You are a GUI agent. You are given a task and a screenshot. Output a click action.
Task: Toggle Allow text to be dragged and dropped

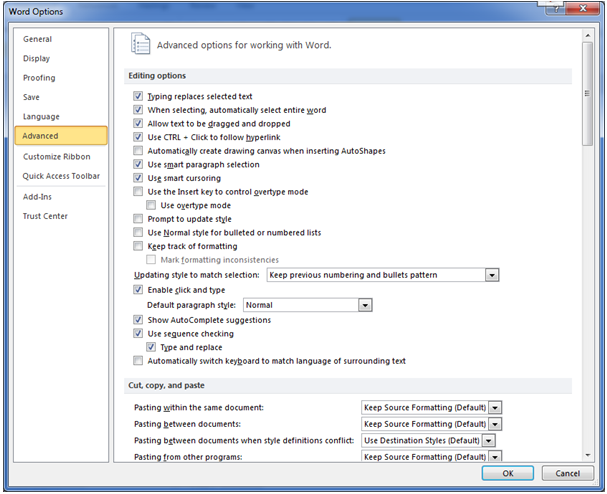click(138, 123)
